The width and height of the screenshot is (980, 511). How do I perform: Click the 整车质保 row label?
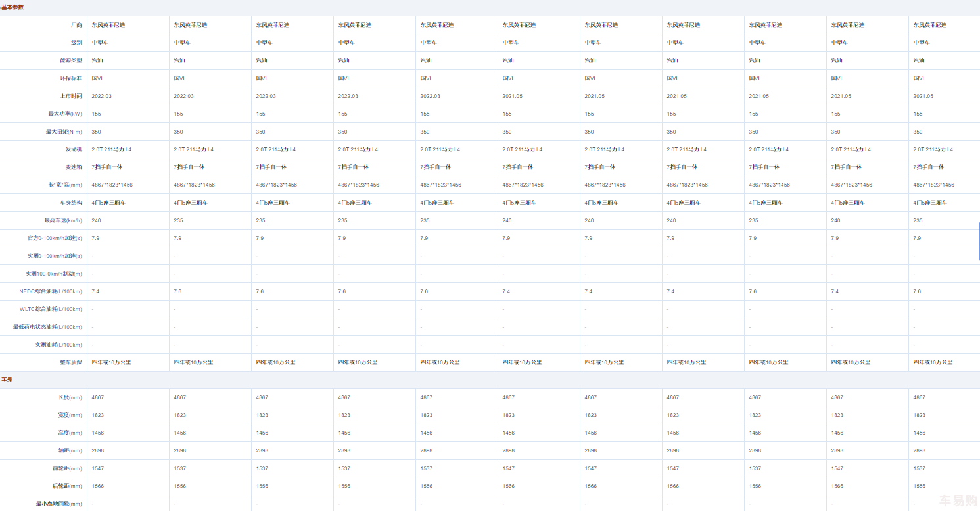[x=71, y=362]
